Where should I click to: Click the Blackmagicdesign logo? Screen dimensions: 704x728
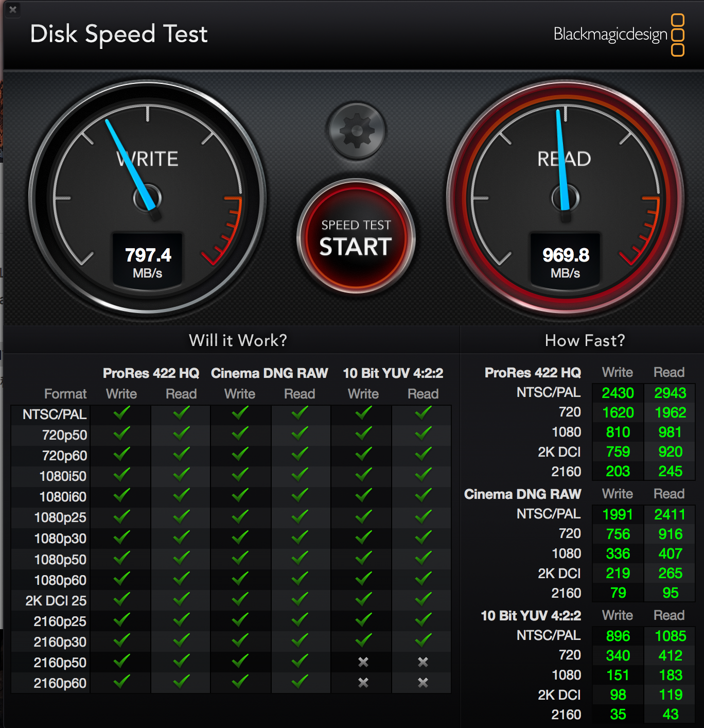pyautogui.click(x=619, y=34)
